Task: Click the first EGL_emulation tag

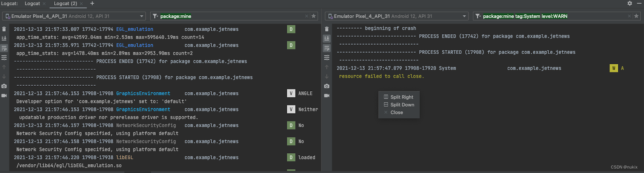Action: click(134, 29)
